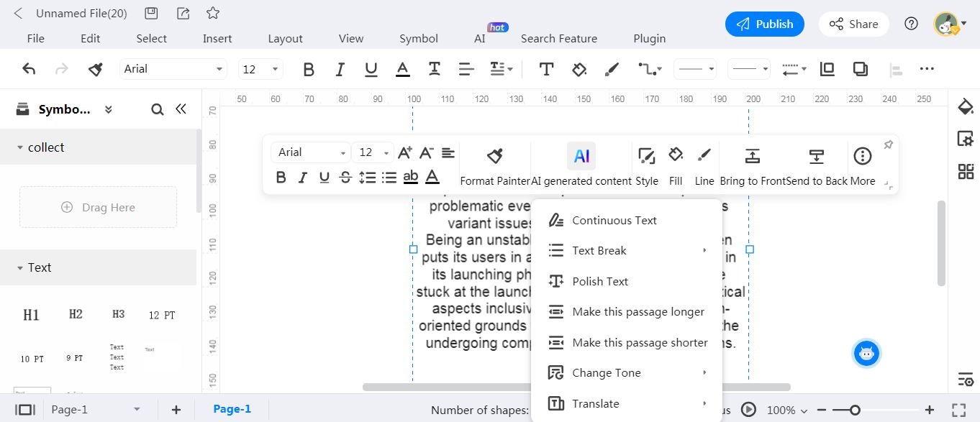The height and width of the screenshot is (422, 980).
Task: Collapse the collect section
Action: (20, 147)
